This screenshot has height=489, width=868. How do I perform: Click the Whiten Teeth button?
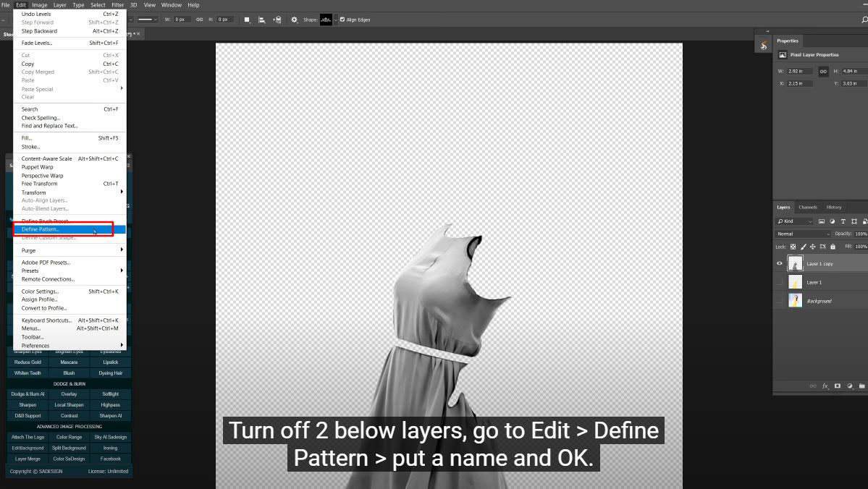(x=28, y=373)
